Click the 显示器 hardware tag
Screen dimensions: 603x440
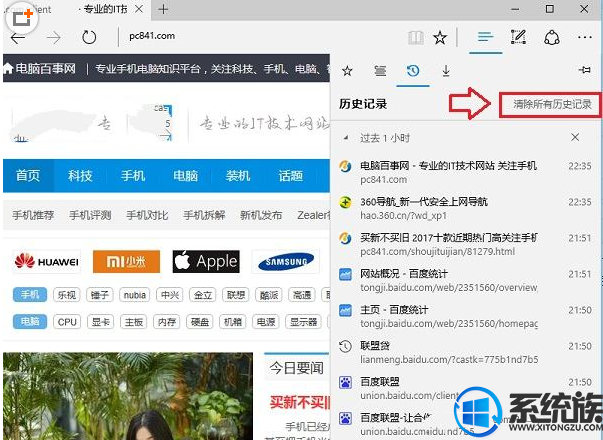(303, 322)
